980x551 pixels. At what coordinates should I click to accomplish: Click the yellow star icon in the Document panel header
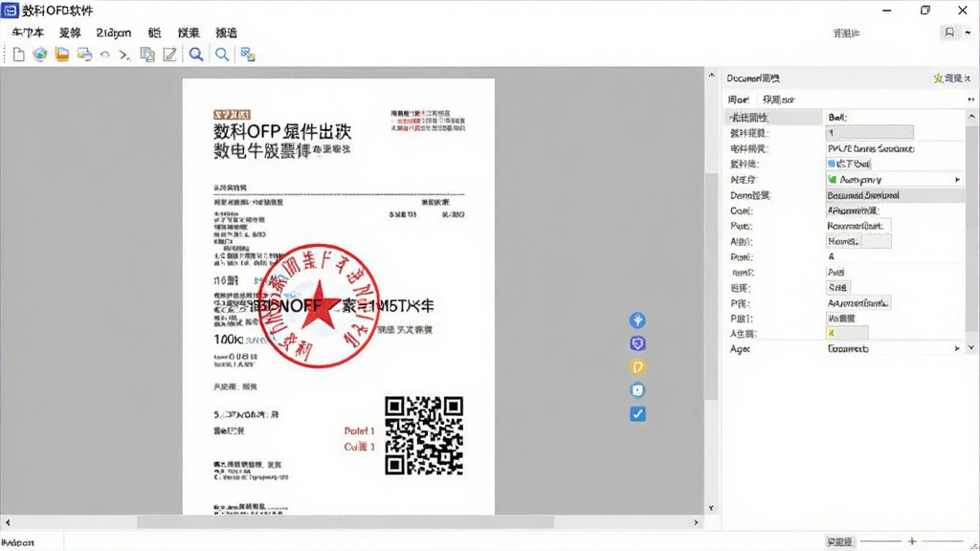[x=938, y=78]
